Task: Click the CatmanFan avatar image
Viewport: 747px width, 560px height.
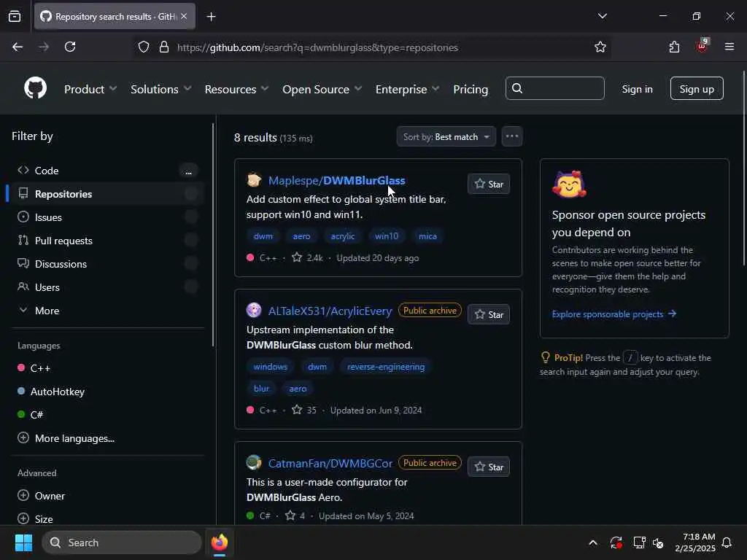Action: pos(254,462)
